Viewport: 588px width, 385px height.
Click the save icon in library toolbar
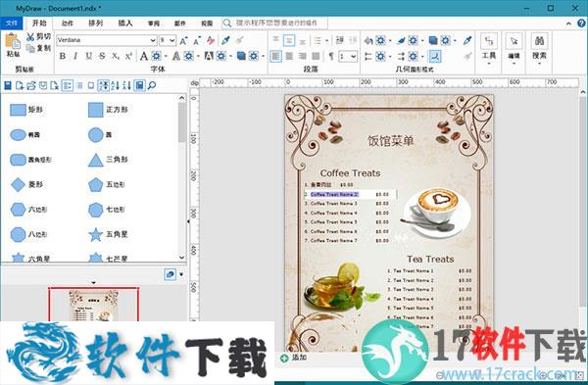pyautogui.click(x=8, y=86)
